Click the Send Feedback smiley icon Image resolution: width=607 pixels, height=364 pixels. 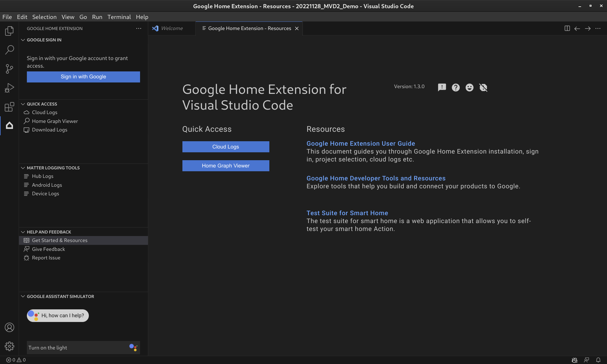(469, 87)
